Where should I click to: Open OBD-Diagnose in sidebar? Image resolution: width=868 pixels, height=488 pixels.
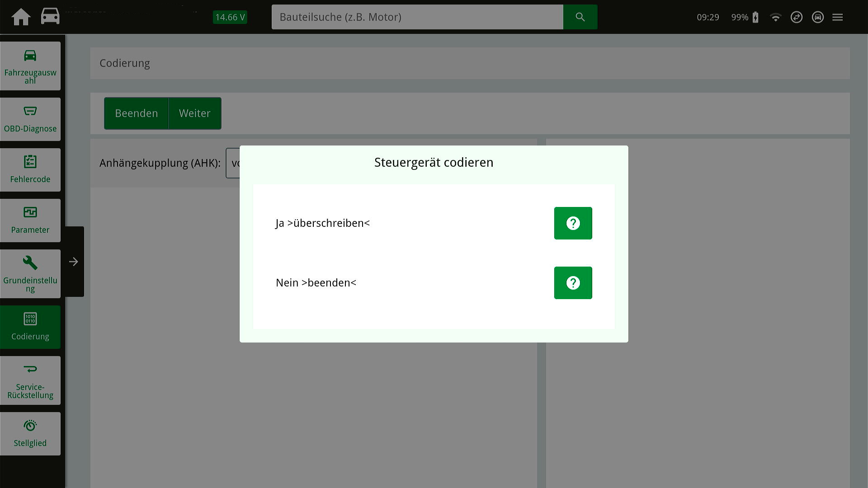point(30,120)
